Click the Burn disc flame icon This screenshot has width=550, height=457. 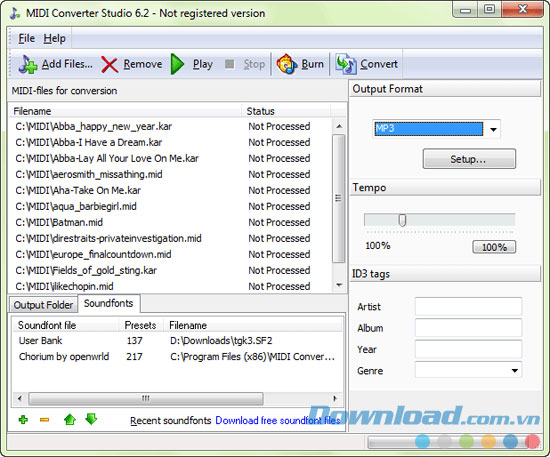click(x=287, y=64)
